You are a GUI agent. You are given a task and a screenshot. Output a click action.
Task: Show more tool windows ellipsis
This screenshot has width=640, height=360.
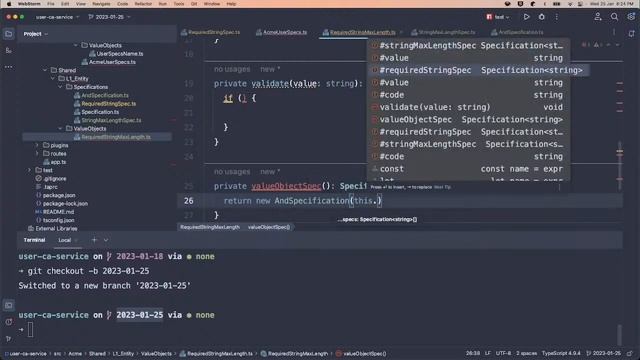(9, 67)
